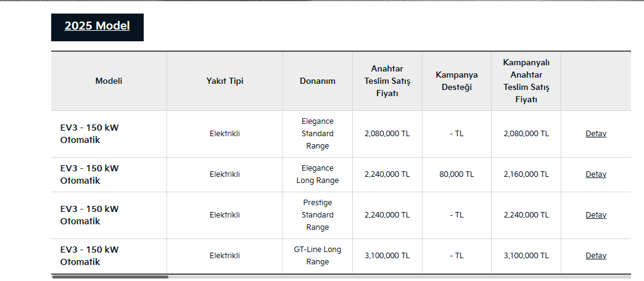
Task: Select the GT-Line Long Range trim cell
Action: [x=318, y=256]
